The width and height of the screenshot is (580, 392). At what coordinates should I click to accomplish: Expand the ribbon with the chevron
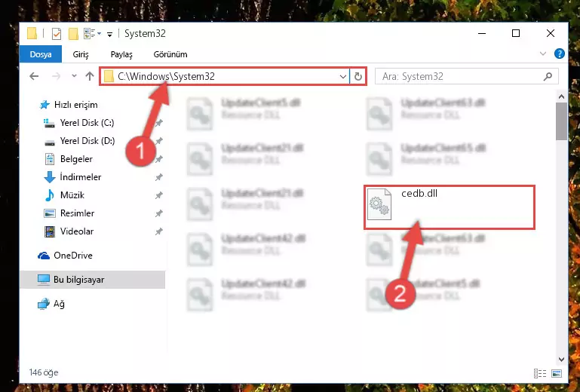pos(542,54)
